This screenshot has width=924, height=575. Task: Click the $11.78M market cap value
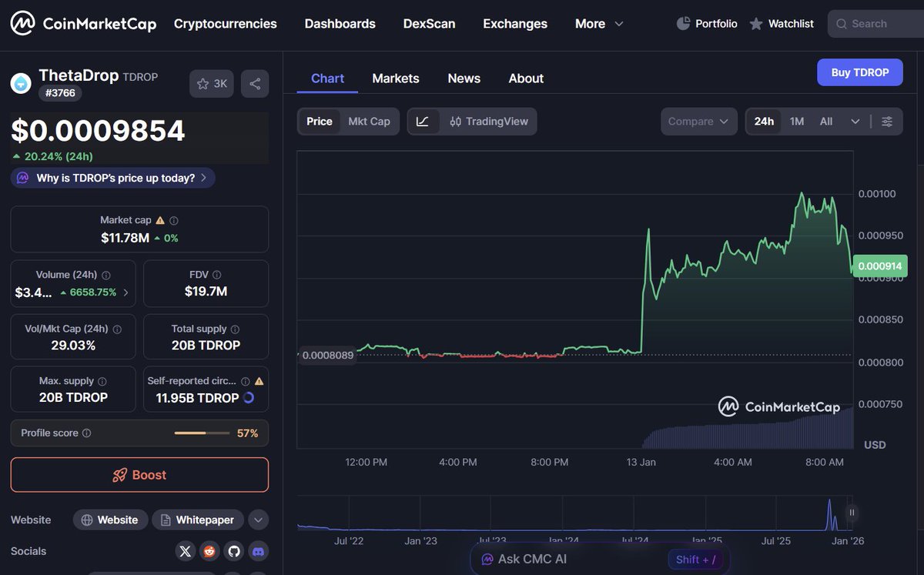tap(126, 238)
